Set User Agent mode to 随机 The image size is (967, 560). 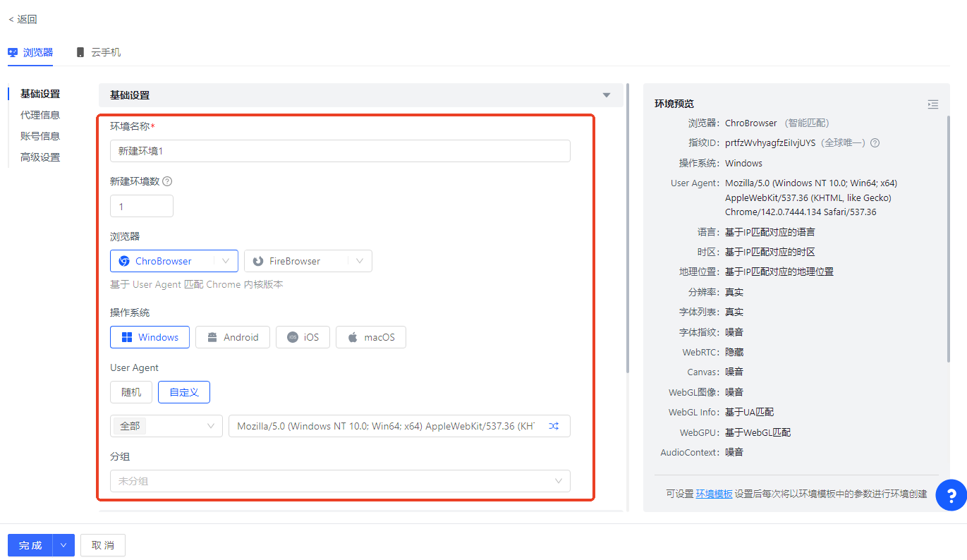pos(131,392)
